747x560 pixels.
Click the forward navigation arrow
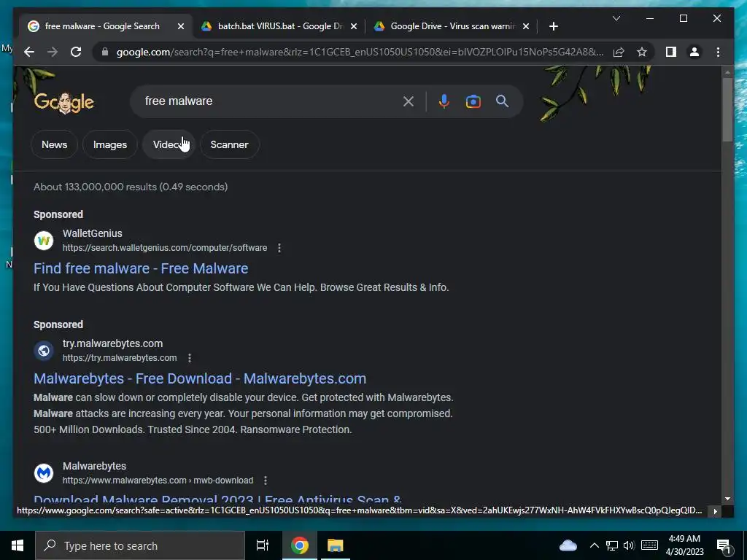pos(53,52)
